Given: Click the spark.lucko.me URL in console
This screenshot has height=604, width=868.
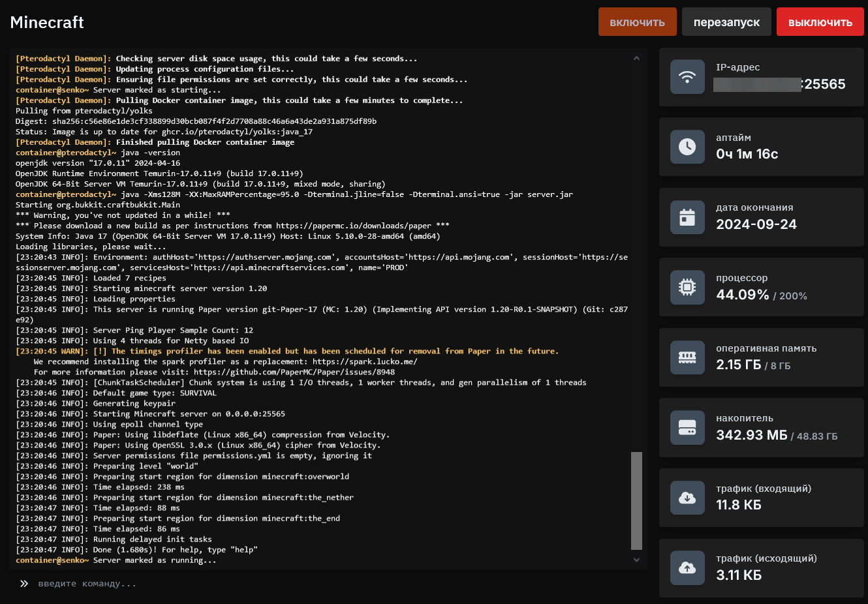Looking at the screenshot, I should [365, 361].
